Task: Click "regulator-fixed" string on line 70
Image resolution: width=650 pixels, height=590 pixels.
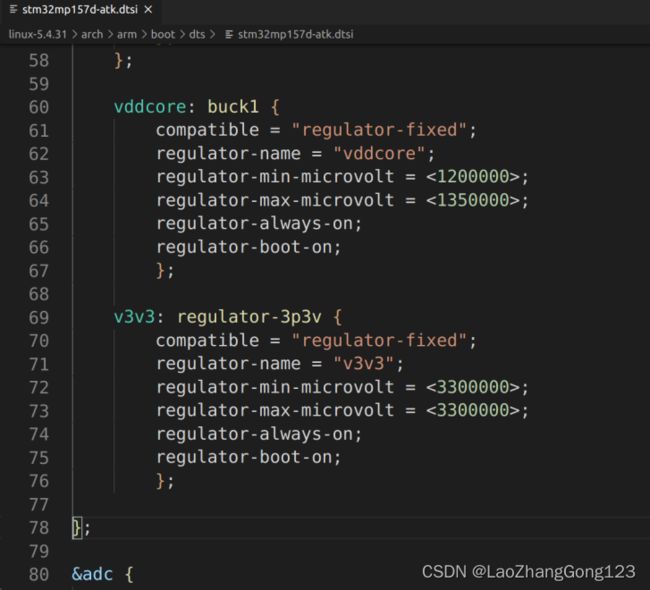Action: [379, 341]
